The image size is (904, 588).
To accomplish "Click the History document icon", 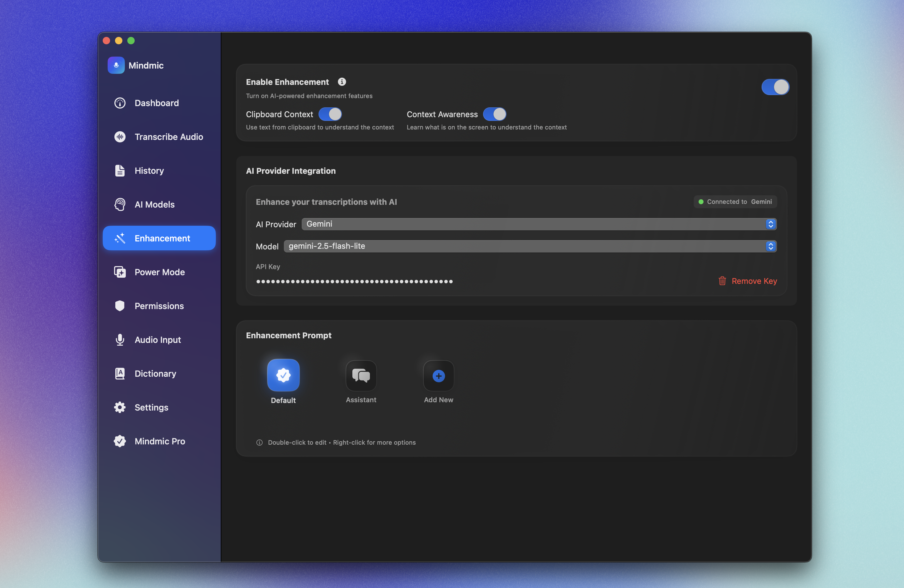I will [120, 171].
